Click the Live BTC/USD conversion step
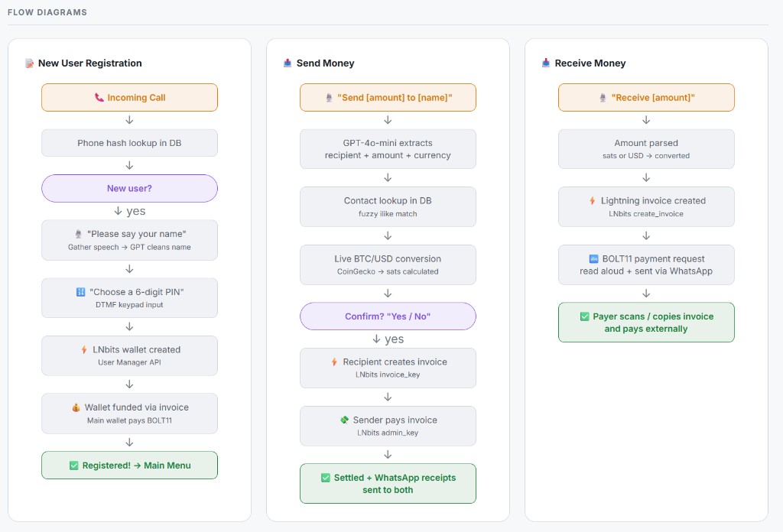 point(388,264)
